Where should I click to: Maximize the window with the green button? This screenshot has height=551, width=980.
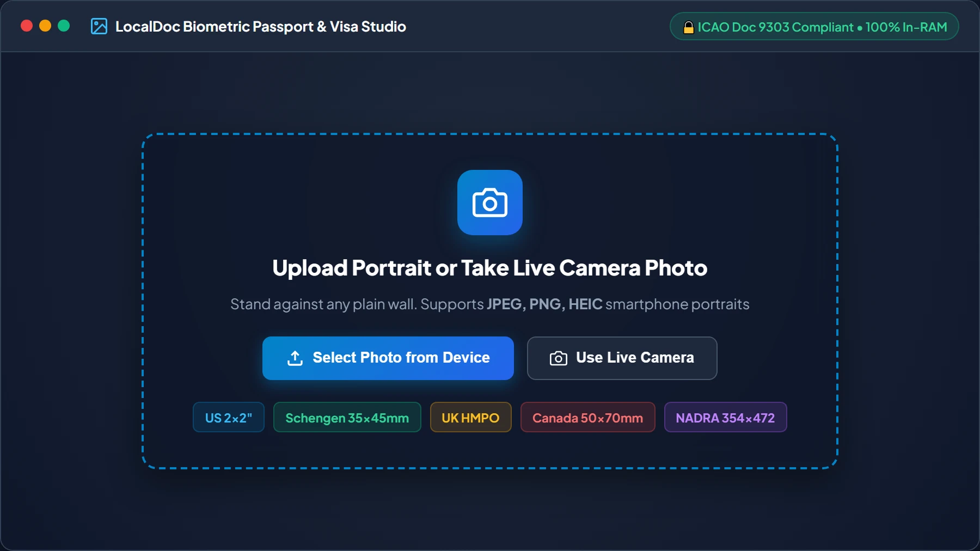tap(64, 26)
